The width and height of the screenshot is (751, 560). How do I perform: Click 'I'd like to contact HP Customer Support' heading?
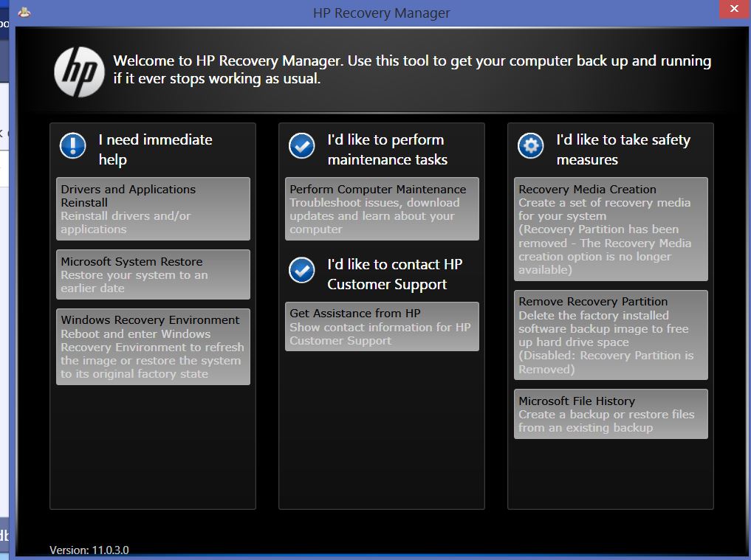click(394, 274)
